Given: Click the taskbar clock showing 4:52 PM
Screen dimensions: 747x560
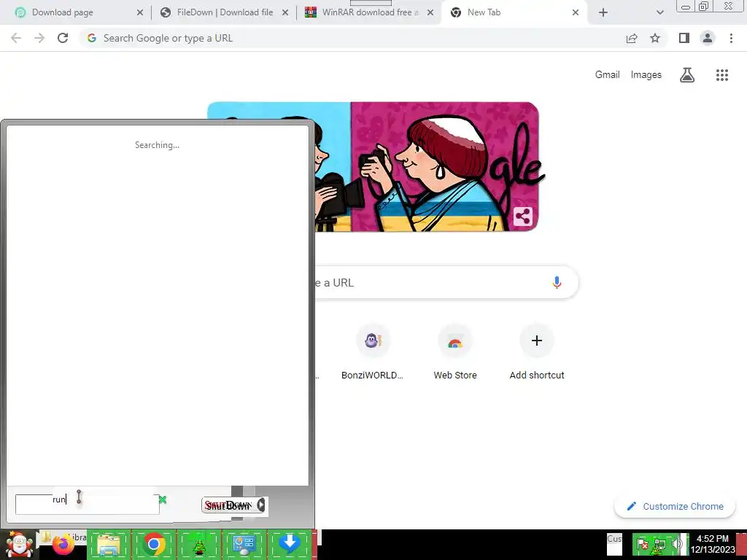Looking at the screenshot, I should coord(712,544).
